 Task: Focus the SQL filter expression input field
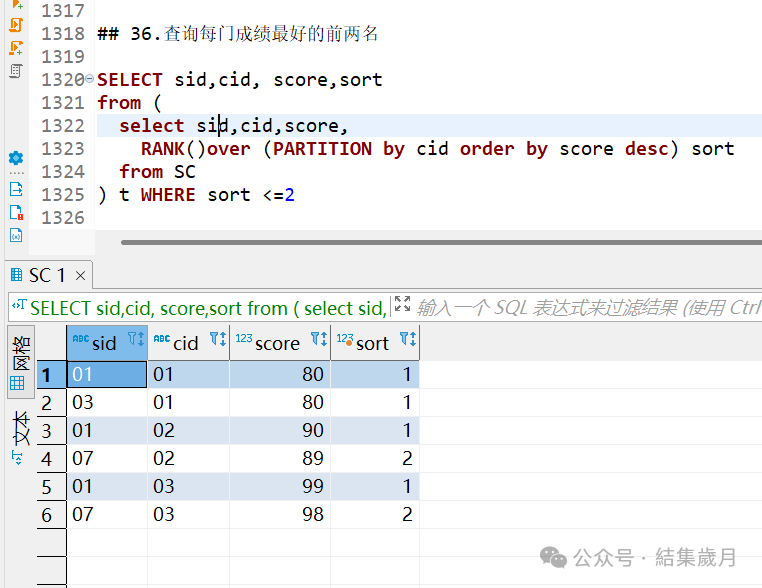click(x=588, y=308)
